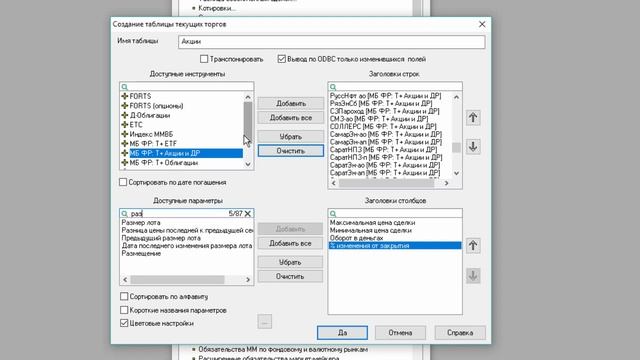Select СЗПароход row header

tap(384, 111)
